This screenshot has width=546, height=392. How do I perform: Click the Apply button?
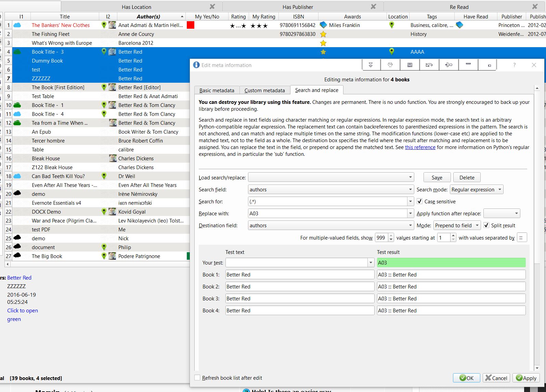click(x=526, y=378)
